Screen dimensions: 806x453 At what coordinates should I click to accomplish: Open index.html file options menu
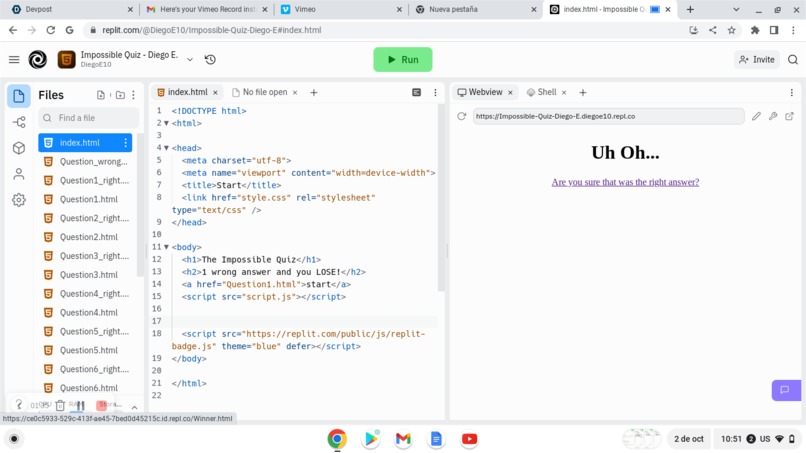click(125, 142)
